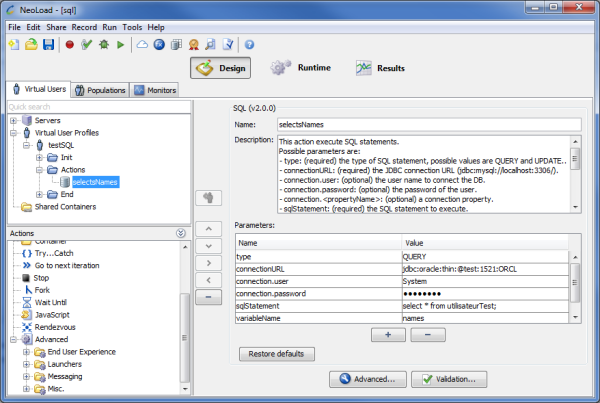This screenshot has height=403, width=600.
Task: Click the blue Help question mark icon
Action: click(x=249, y=45)
